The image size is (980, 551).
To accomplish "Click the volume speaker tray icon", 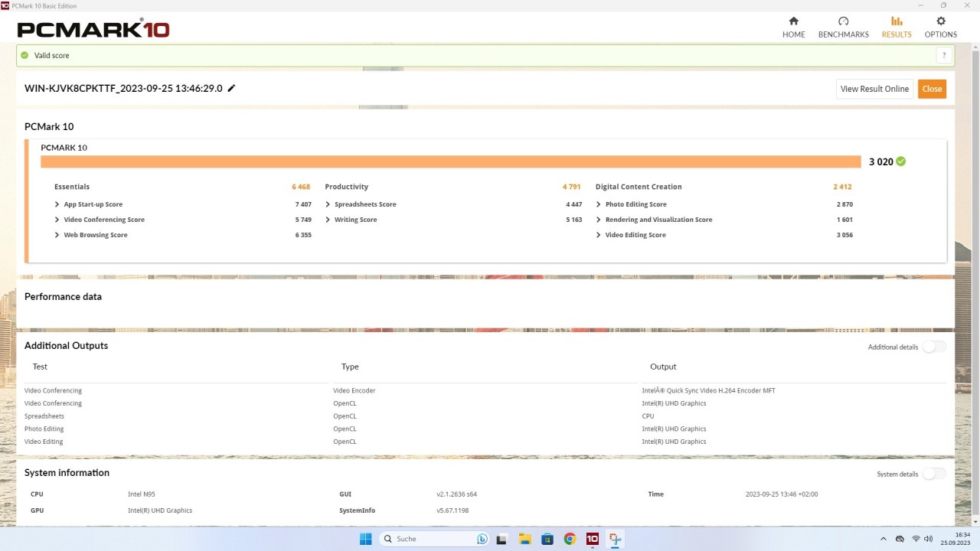I will 928,539.
